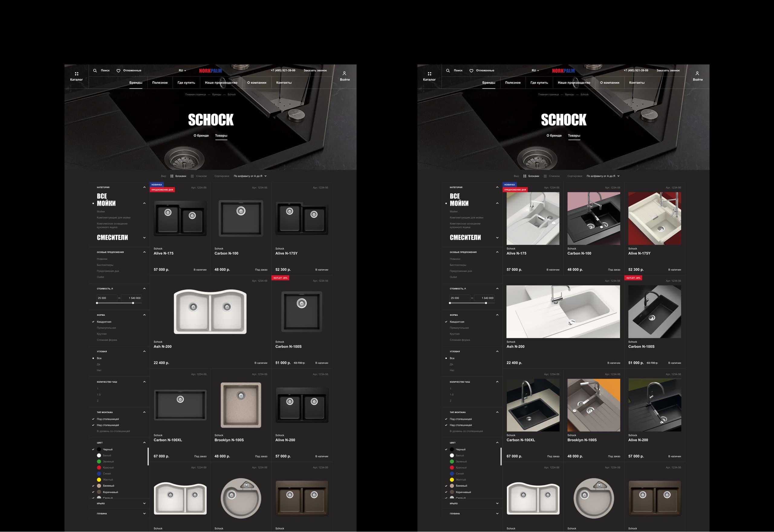Image resolution: width=774 pixels, height=532 pixels.
Task: Click the Войти user icon in right mockup
Action: pyautogui.click(x=697, y=73)
